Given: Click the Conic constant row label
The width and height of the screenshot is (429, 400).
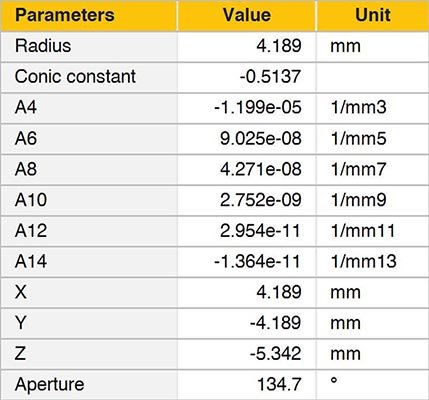Looking at the screenshot, I should [75, 76].
